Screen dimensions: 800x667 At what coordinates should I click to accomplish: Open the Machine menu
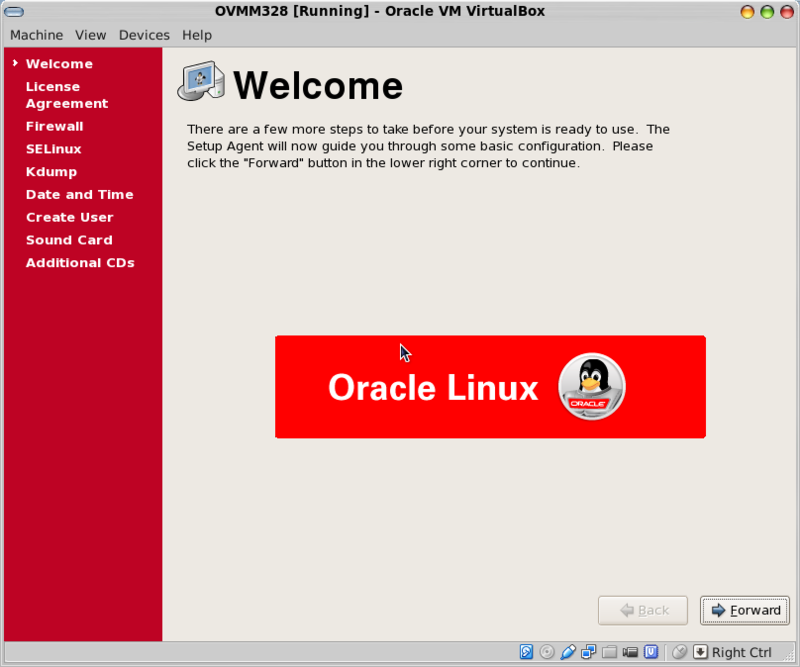(37, 35)
